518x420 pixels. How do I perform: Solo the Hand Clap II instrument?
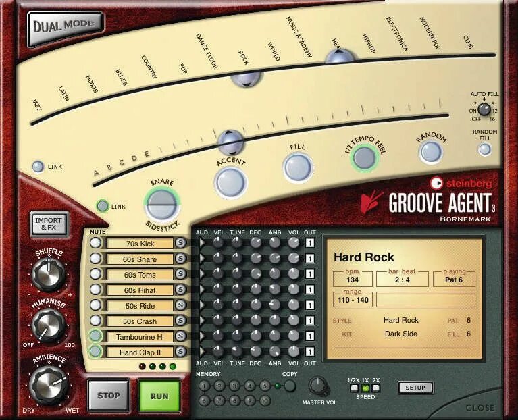(180, 352)
